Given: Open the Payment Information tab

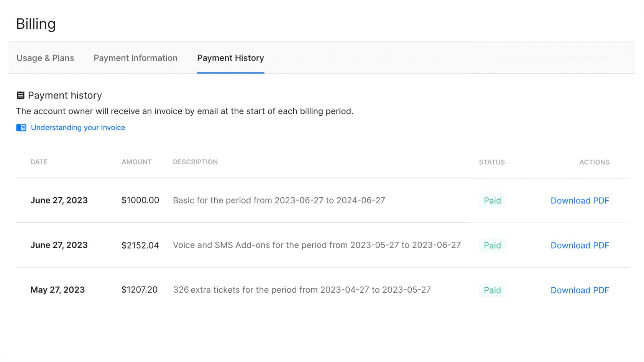Looking at the screenshot, I should tap(135, 58).
